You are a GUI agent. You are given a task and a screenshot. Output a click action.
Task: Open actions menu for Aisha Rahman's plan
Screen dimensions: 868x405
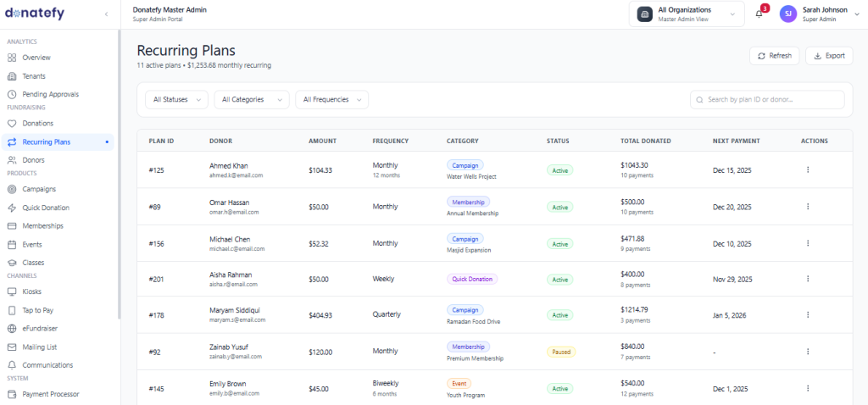807,279
